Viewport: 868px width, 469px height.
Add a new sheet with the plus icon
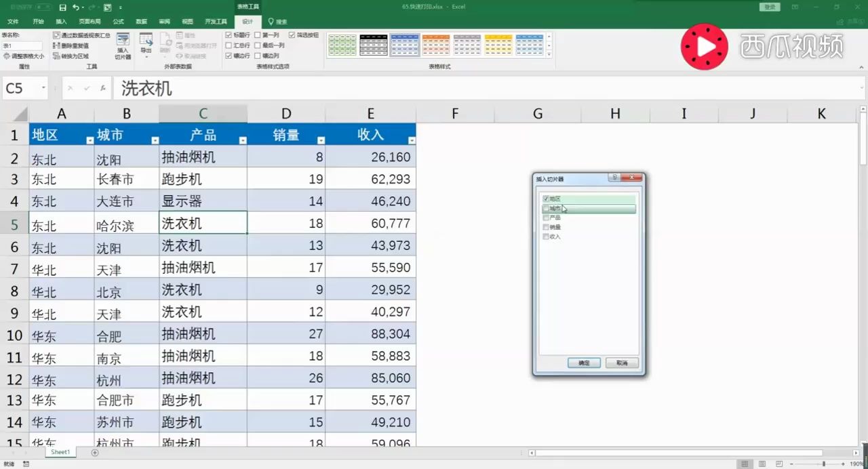coord(95,452)
